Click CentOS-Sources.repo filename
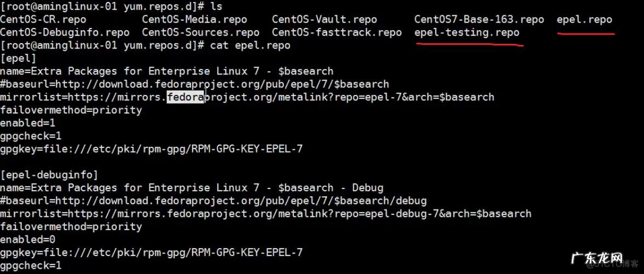The image size is (644, 274). [x=200, y=32]
